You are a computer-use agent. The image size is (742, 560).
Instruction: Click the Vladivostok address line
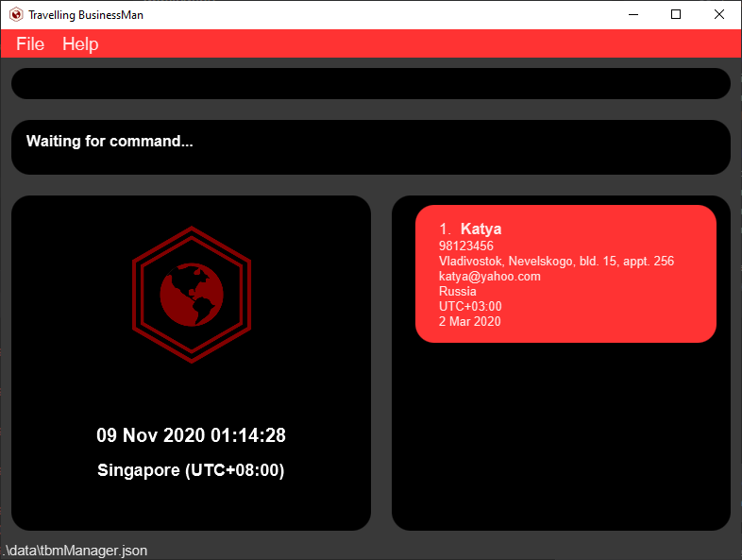coord(556,262)
